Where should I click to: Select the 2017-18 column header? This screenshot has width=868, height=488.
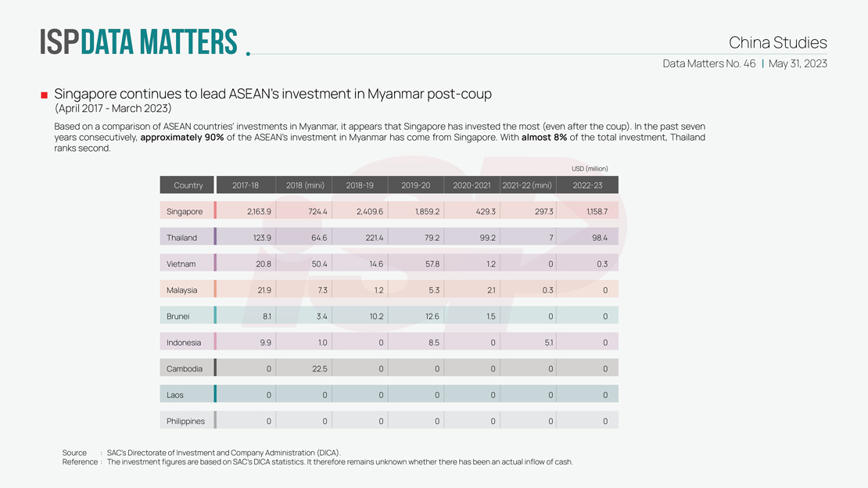(x=246, y=185)
